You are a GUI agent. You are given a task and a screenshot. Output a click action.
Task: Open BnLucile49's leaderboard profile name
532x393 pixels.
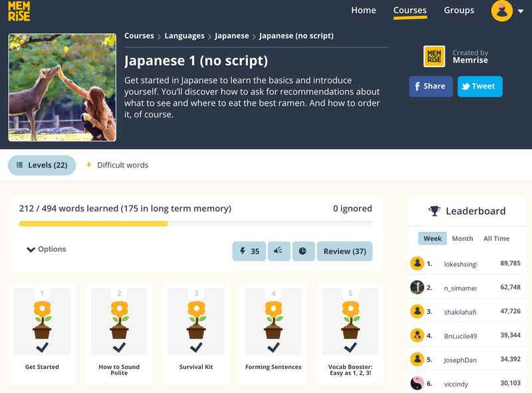coord(460,336)
